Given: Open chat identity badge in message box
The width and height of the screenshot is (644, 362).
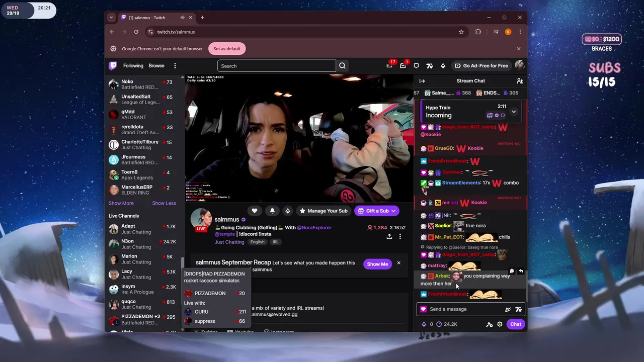Looking at the screenshot, I should pyautogui.click(x=423, y=309).
